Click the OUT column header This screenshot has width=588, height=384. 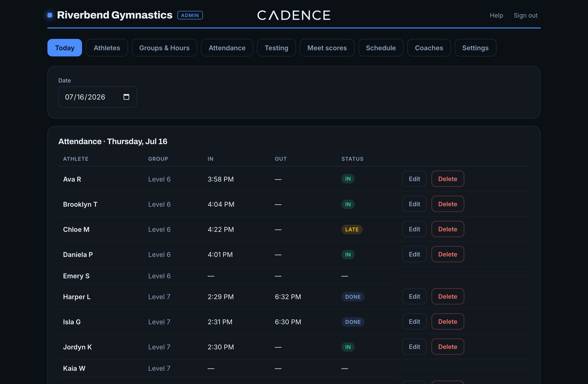pyautogui.click(x=281, y=159)
